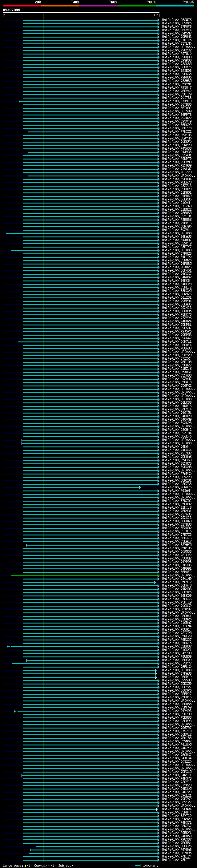197x868 pixels.
Task: Click the label UniRef100_B0XGR8
Action: pyautogui.click(x=177, y=423)
